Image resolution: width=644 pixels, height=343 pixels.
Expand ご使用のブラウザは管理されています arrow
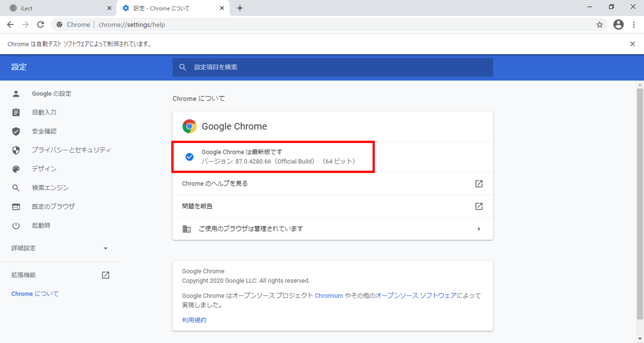pos(479,229)
